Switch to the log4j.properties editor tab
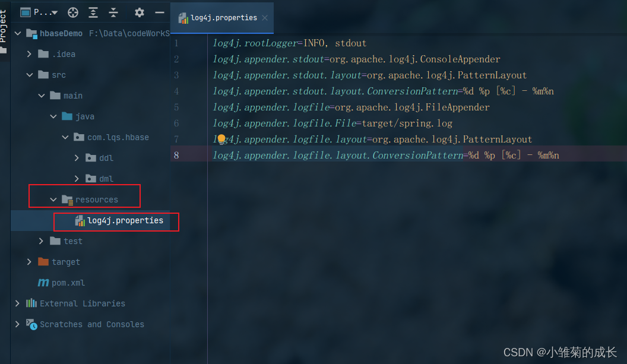 pos(223,18)
